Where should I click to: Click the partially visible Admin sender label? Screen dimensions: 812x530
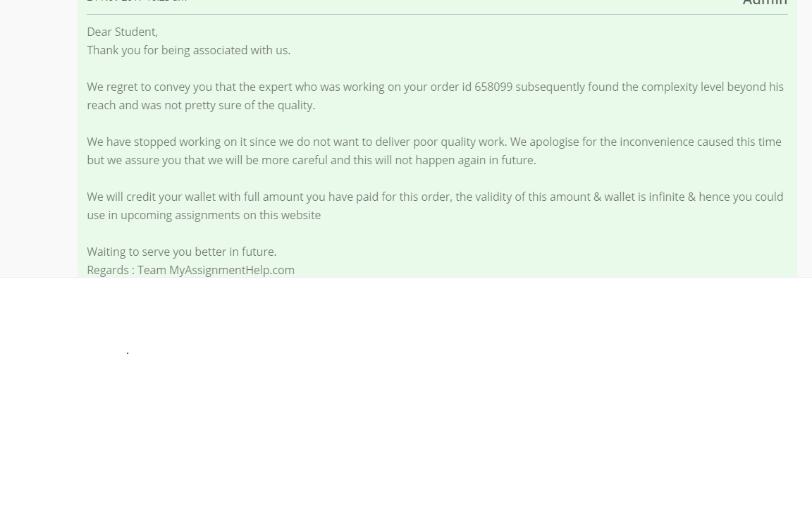pos(765,3)
